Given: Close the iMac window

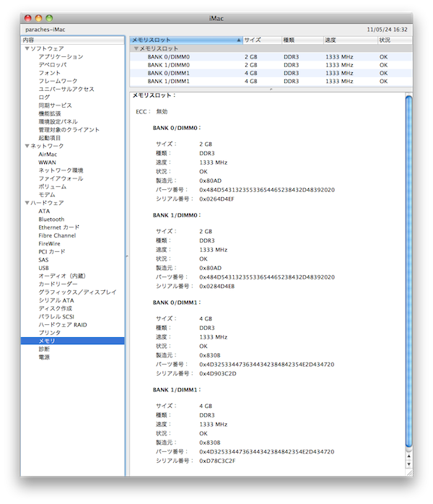Looking at the screenshot, I should 28,18.
